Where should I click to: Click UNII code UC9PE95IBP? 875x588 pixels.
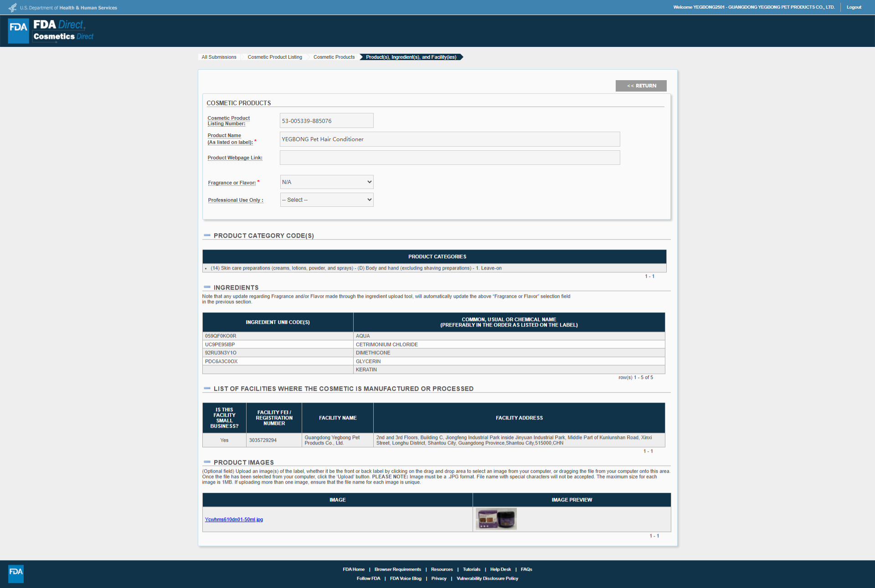click(220, 345)
